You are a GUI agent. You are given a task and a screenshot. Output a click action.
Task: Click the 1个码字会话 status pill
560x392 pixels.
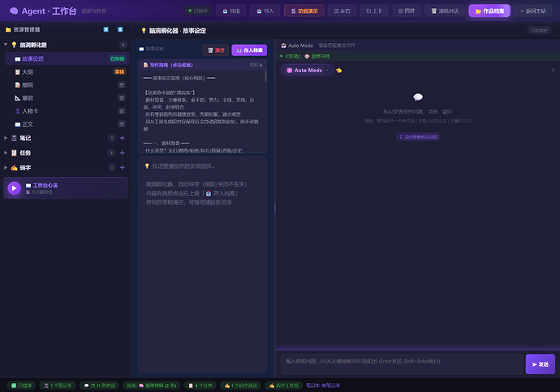pyautogui.click(x=241, y=386)
